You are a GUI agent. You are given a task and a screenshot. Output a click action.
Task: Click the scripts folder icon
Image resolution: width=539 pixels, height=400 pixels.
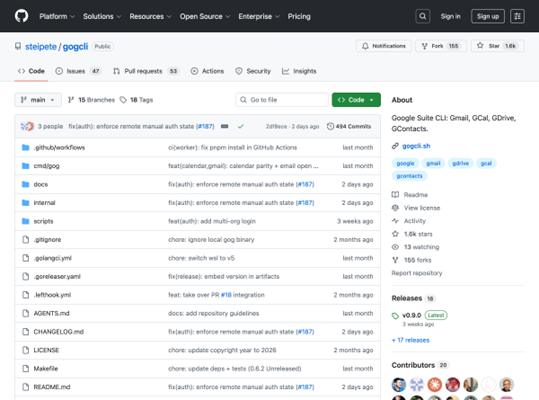(x=25, y=221)
